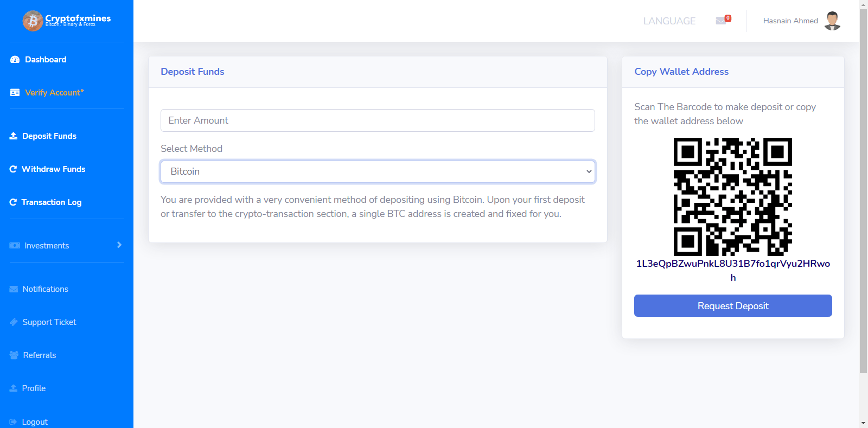Click the Dashboard gauge icon
Viewport: 868px width, 428px height.
(15, 60)
